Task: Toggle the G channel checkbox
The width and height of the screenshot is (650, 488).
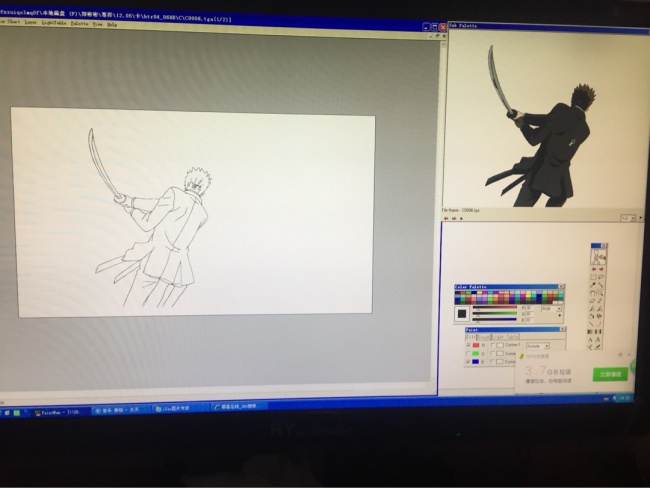Action: tap(468, 353)
